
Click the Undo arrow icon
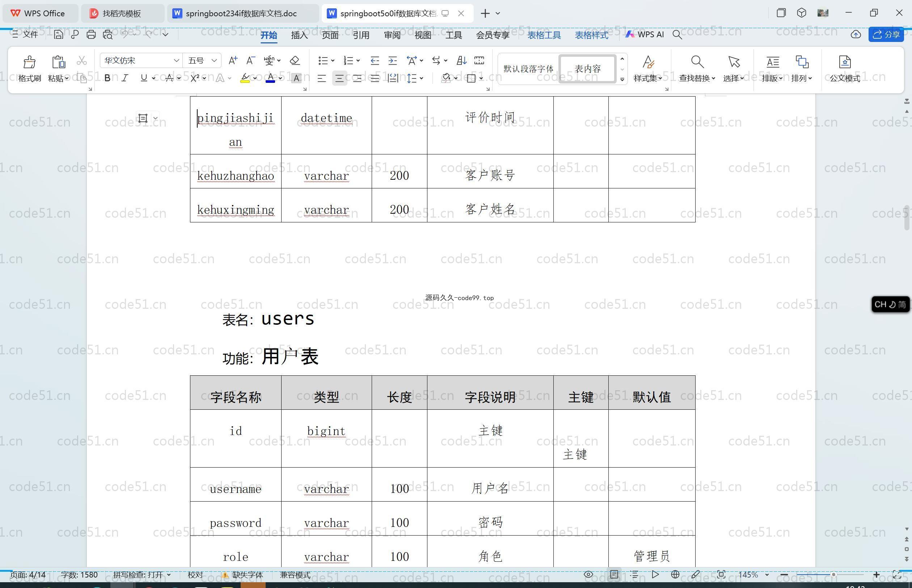pyautogui.click(x=125, y=34)
